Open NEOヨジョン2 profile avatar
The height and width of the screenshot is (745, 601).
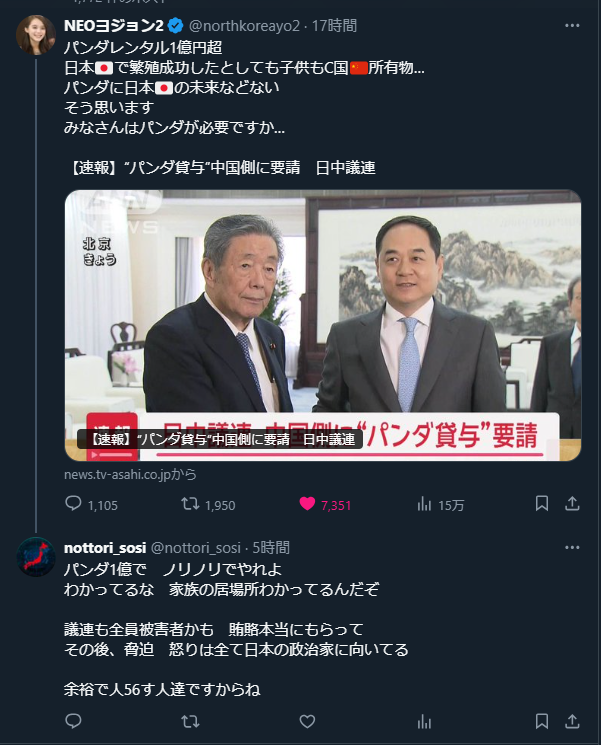[x=36, y=35]
